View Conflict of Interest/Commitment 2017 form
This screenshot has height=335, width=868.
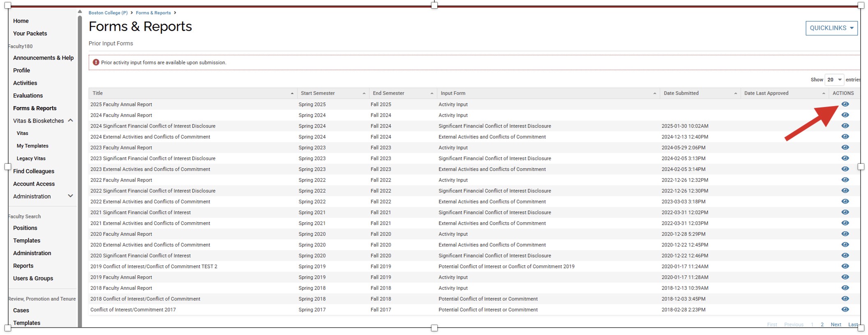[845, 309]
